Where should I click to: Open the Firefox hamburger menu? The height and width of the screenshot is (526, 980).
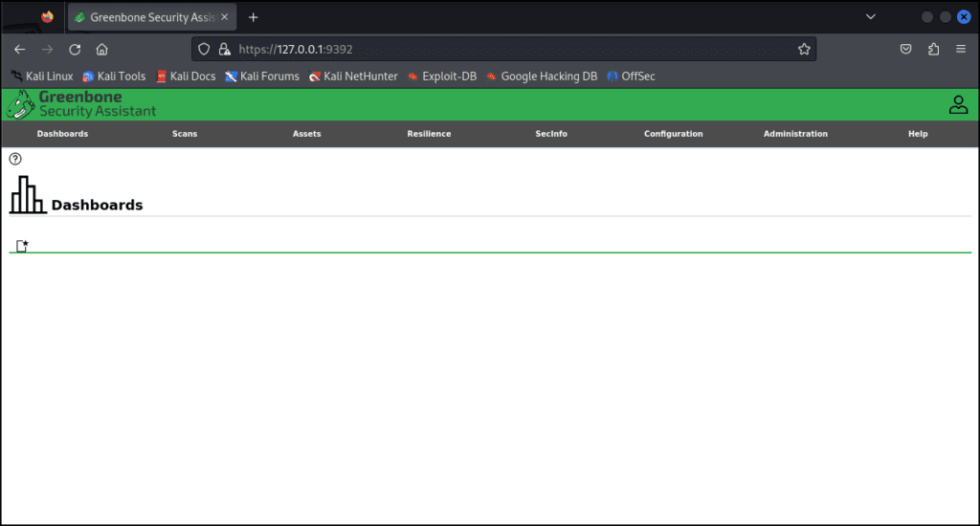click(961, 49)
